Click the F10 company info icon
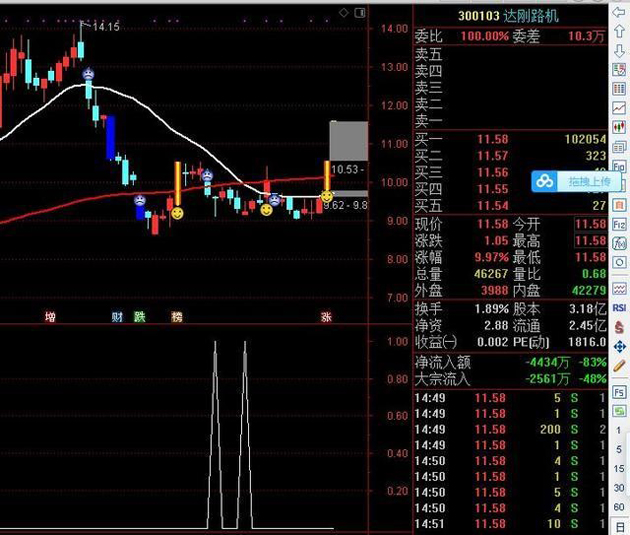630x535 pixels. click(x=619, y=165)
